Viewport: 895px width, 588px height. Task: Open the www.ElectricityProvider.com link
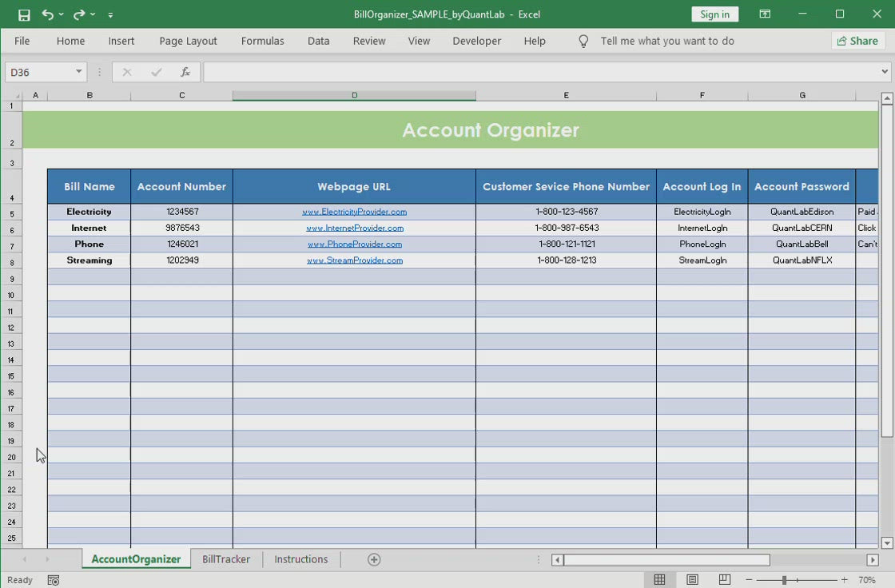354,212
